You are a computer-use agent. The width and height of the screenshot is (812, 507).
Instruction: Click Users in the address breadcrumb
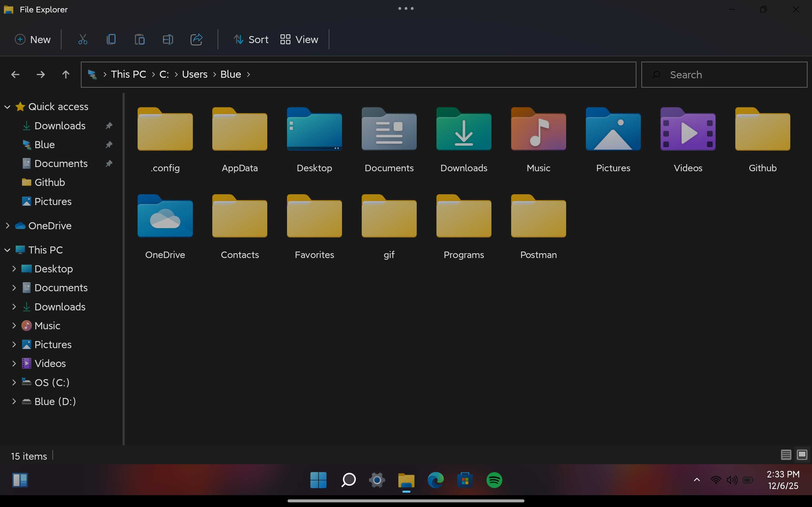point(195,74)
